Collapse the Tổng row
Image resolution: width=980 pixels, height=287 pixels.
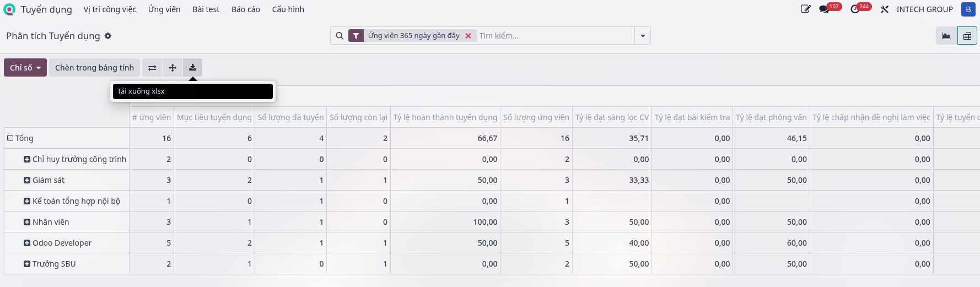pos(10,138)
